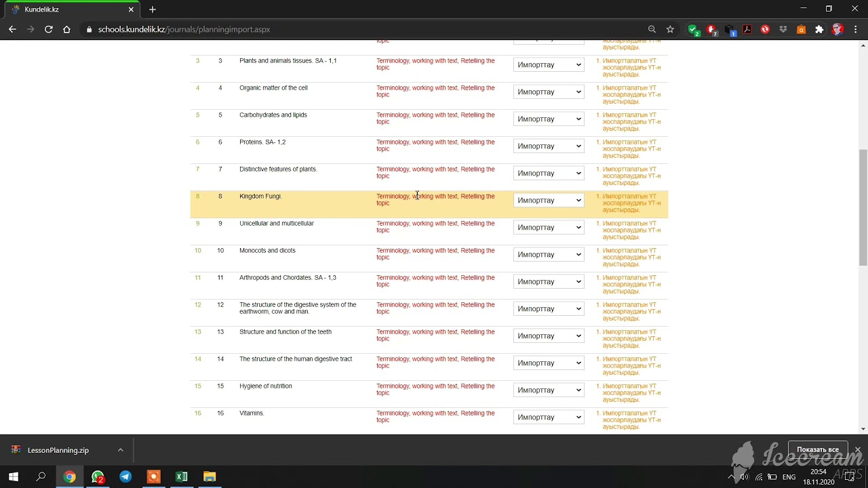
Task: Open the red circular arrows extension
Action: pos(765,29)
